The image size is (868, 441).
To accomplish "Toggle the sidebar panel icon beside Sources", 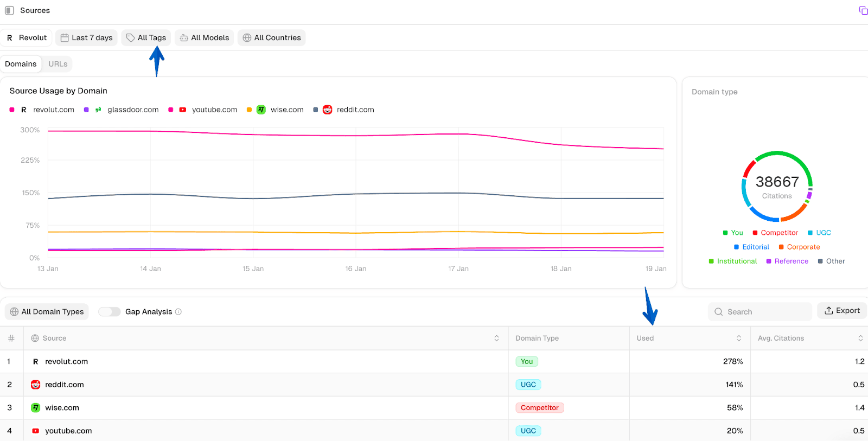I will [x=9, y=10].
